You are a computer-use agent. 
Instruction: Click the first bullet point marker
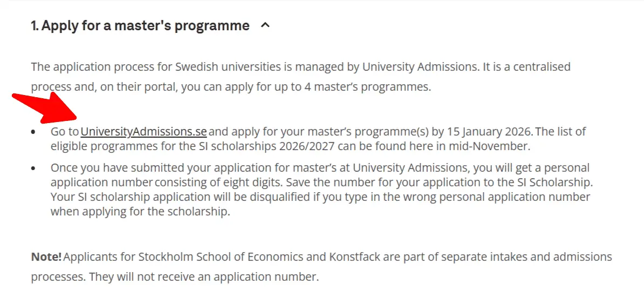34,132
